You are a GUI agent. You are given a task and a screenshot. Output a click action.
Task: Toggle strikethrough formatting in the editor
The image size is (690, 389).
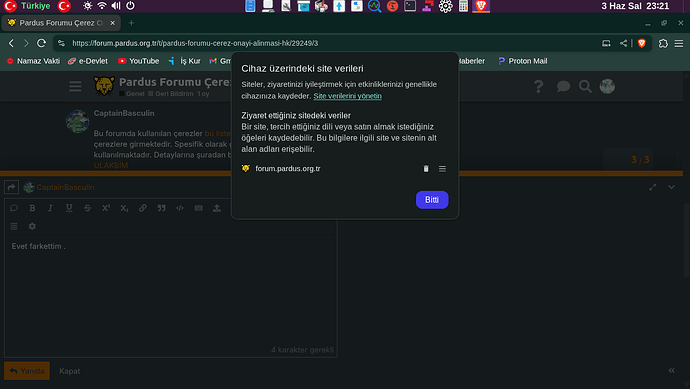click(x=88, y=208)
